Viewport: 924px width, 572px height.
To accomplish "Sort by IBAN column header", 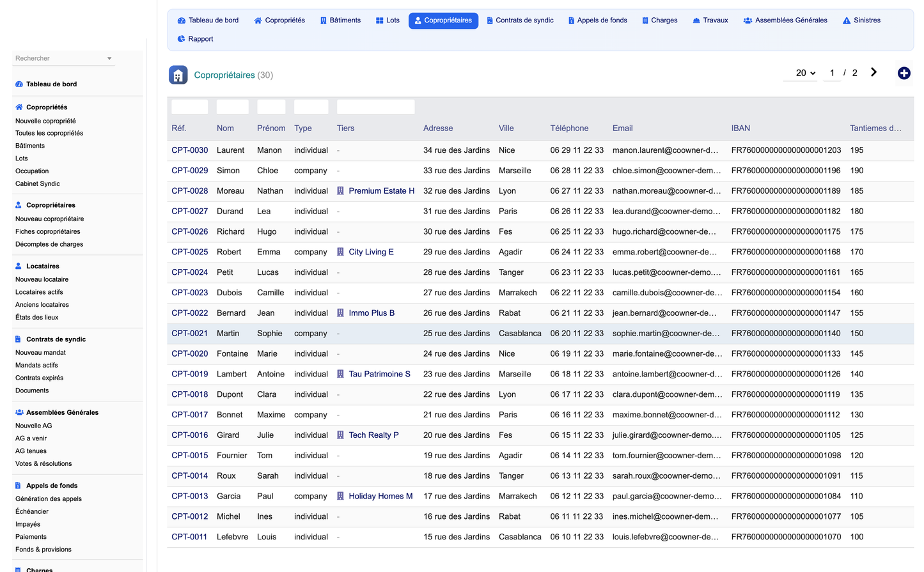I will click(740, 128).
